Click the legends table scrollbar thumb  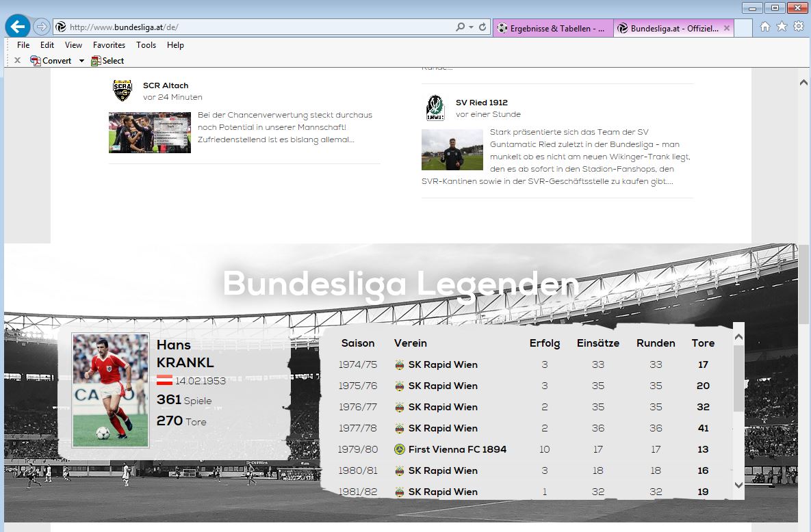pos(738,378)
